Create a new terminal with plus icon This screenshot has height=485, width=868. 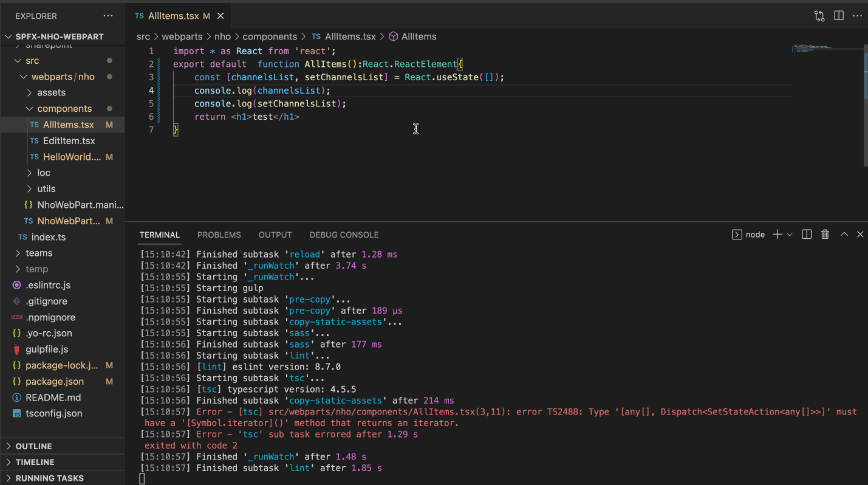point(777,235)
